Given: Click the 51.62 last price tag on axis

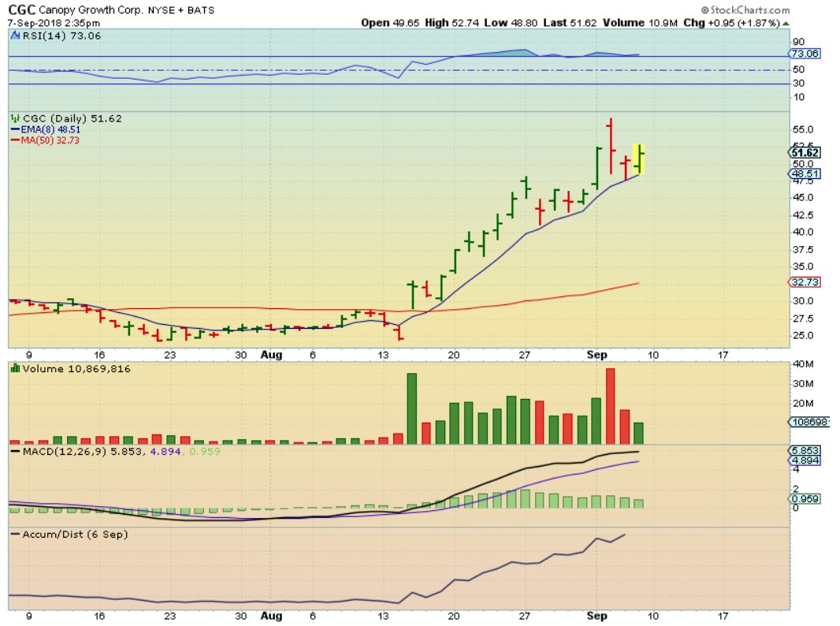Looking at the screenshot, I should point(805,153).
